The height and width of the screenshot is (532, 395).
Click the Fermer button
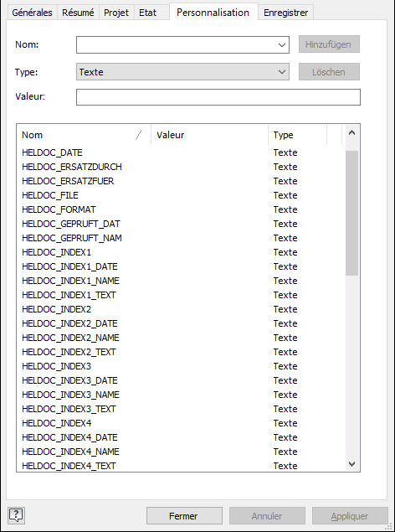[x=184, y=516]
